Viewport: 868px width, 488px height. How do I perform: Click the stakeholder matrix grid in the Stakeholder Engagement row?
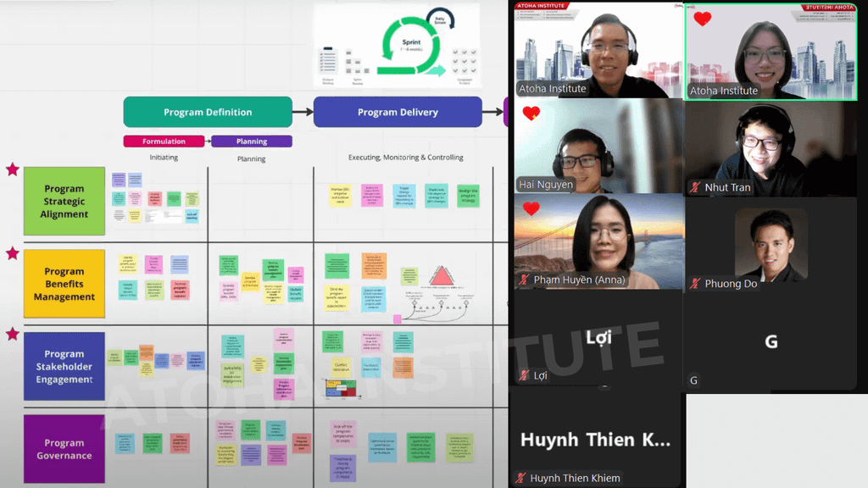(x=341, y=388)
